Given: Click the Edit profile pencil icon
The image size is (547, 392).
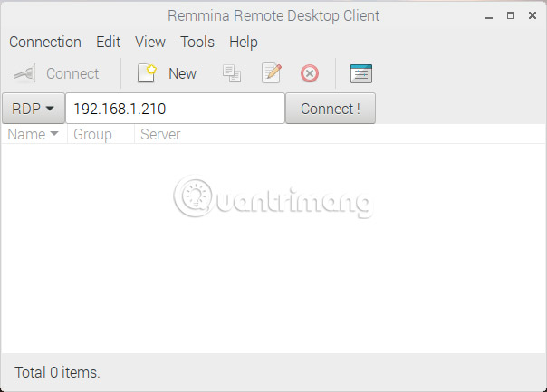Looking at the screenshot, I should 272,73.
